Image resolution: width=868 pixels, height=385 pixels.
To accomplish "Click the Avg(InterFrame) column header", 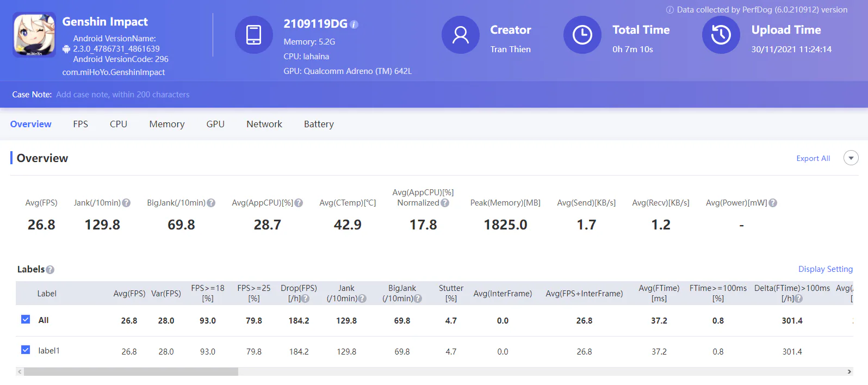I will 503,294.
